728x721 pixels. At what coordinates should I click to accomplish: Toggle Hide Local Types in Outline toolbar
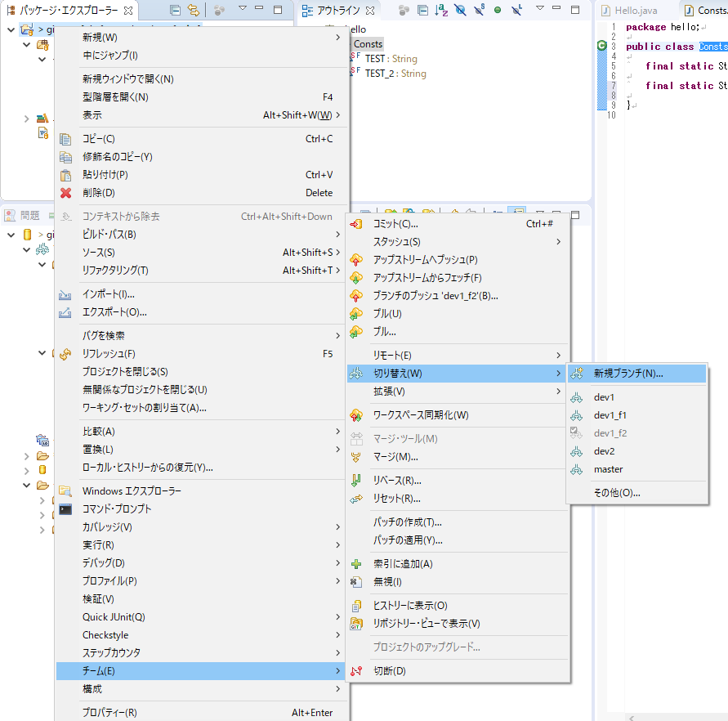(x=516, y=11)
